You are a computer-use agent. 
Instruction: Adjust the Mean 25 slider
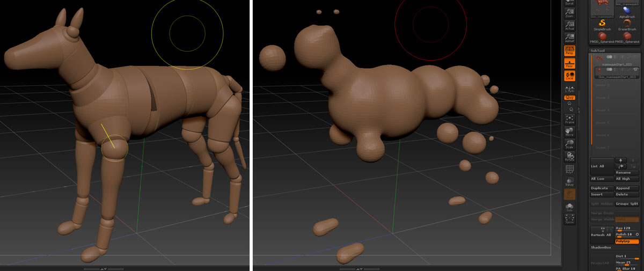click(627, 263)
